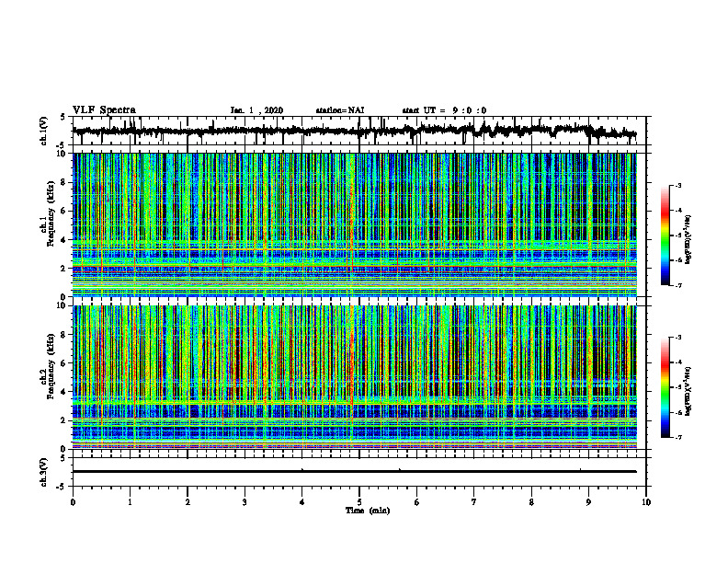
Task: Click the "ch.3(V)" waveform axis label
Action: click(43, 472)
